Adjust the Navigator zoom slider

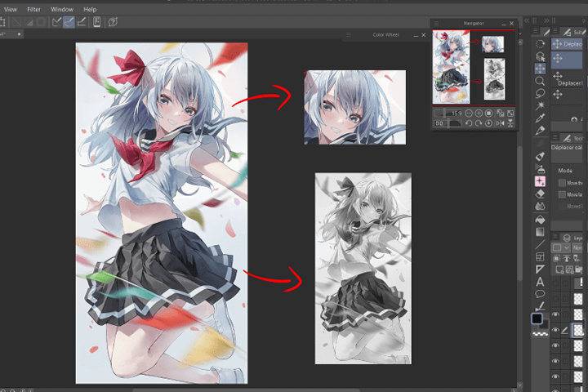[448, 113]
